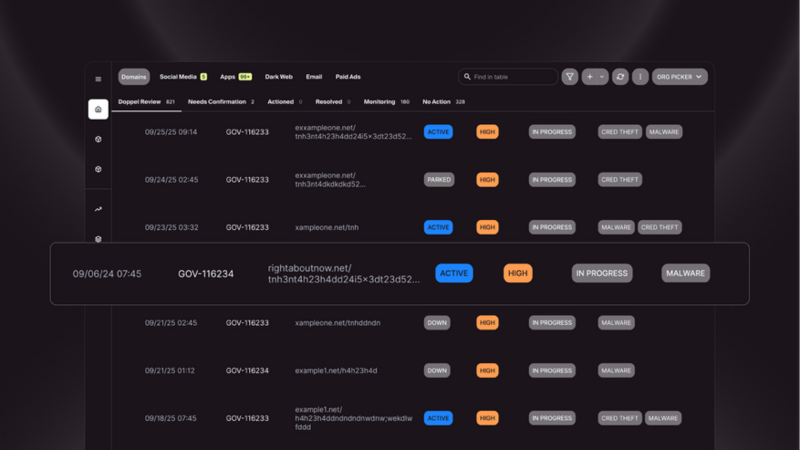The width and height of the screenshot is (800, 450).
Task: Switch to the Social Media tab
Action: coord(182,77)
